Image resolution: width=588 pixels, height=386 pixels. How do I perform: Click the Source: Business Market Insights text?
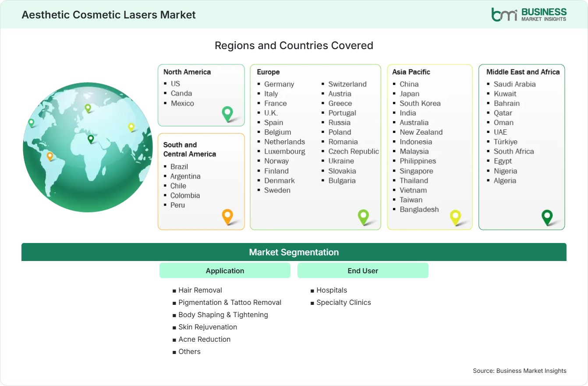(520, 371)
